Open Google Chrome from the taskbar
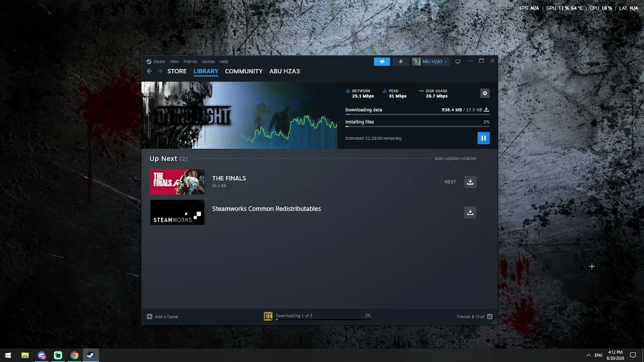The width and height of the screenshot is (644, 362). [x=74, y=355]
